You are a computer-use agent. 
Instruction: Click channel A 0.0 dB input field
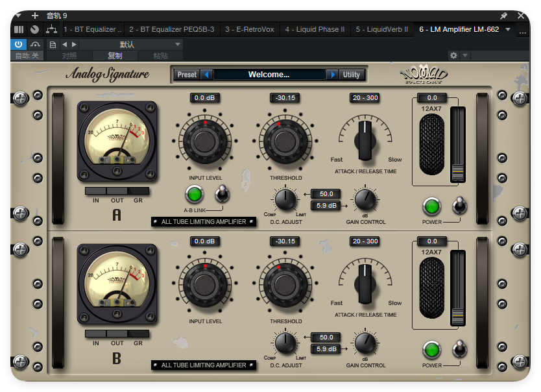204,98
